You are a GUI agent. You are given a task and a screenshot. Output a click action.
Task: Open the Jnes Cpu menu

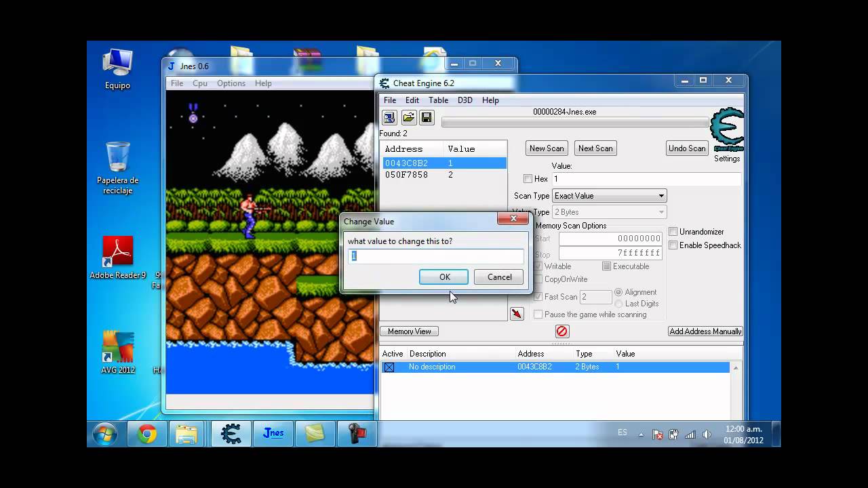(x=200, y=83)
